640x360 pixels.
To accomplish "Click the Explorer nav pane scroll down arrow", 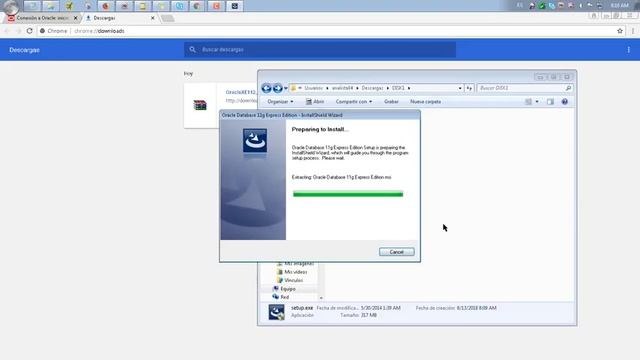I will (x=321, y=298).
